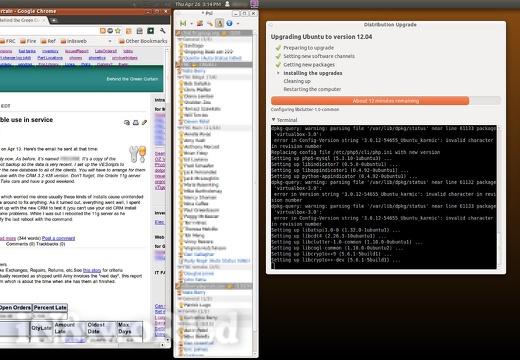Click the Installing the upgrades step
This screenshot has height=360, width=520.
coord(313,73)
